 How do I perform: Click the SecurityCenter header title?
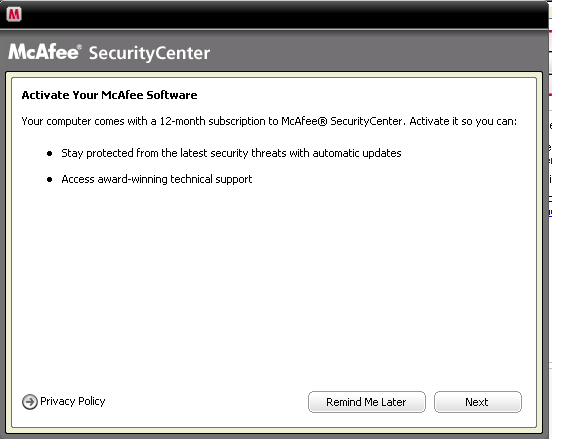pyautogui.click(x=149, y=53)
